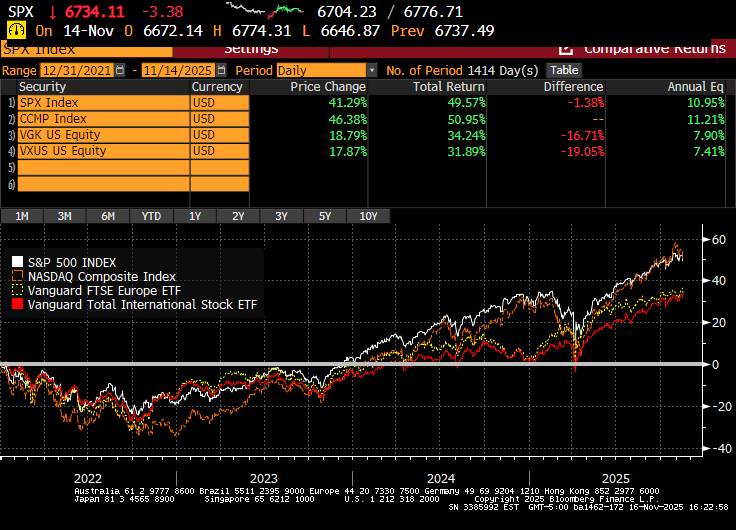Click the NASDAQ Composite Index legend label

point(102,277)
